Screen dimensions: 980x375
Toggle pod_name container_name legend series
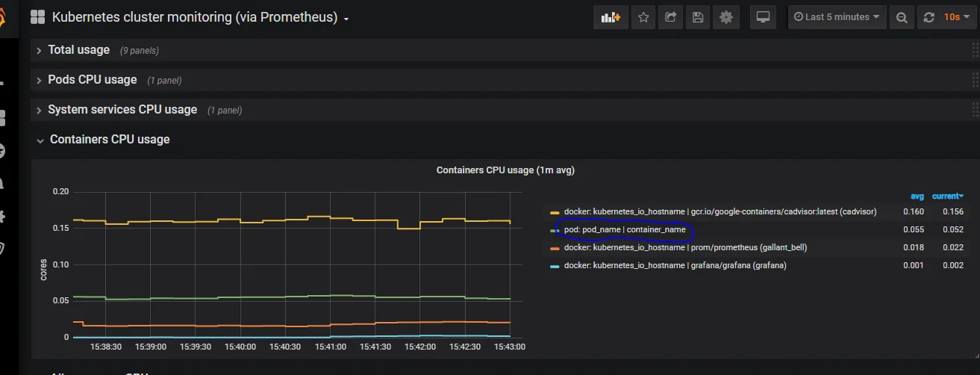[625, 229]
